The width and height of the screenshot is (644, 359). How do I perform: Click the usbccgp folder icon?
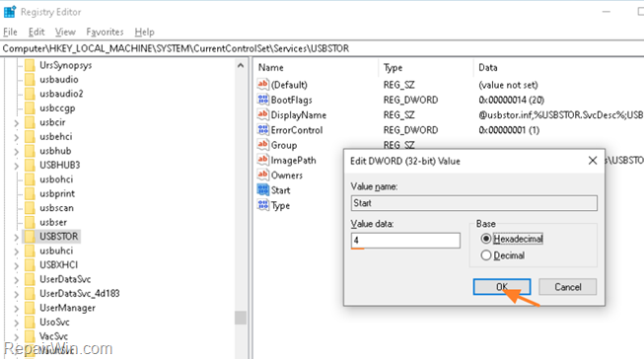point(30,108)
